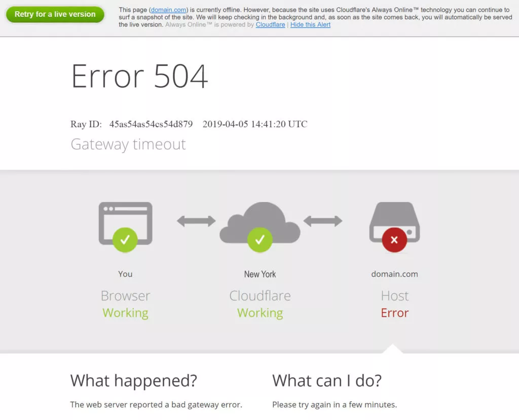Click the host server icon
519x420 pixels.
click(394, 222)
